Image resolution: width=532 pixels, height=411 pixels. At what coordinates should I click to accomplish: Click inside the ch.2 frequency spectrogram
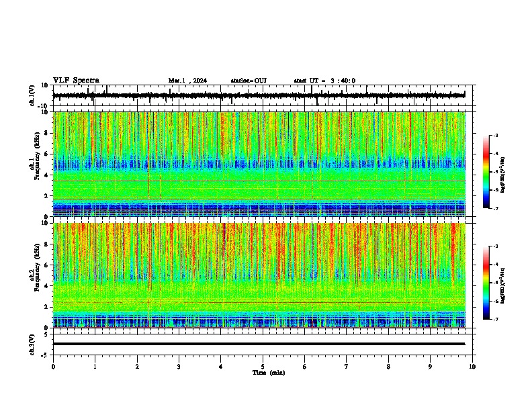point(259,275)
